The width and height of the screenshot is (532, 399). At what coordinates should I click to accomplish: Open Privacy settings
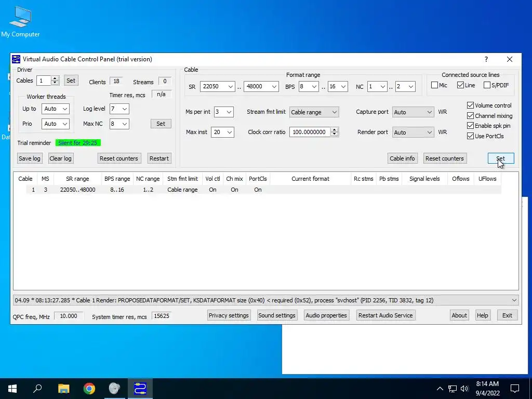(x=229, y=315)
